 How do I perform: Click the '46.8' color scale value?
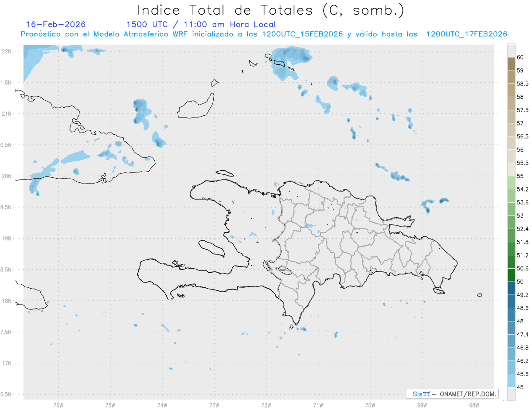coord(522,348)
